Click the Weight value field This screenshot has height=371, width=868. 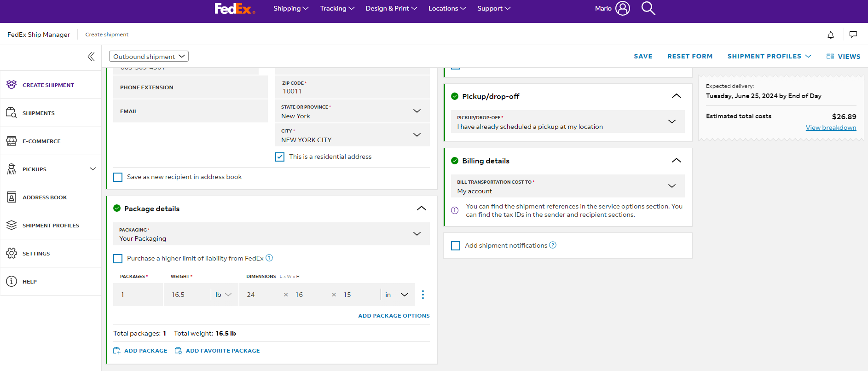188,295
